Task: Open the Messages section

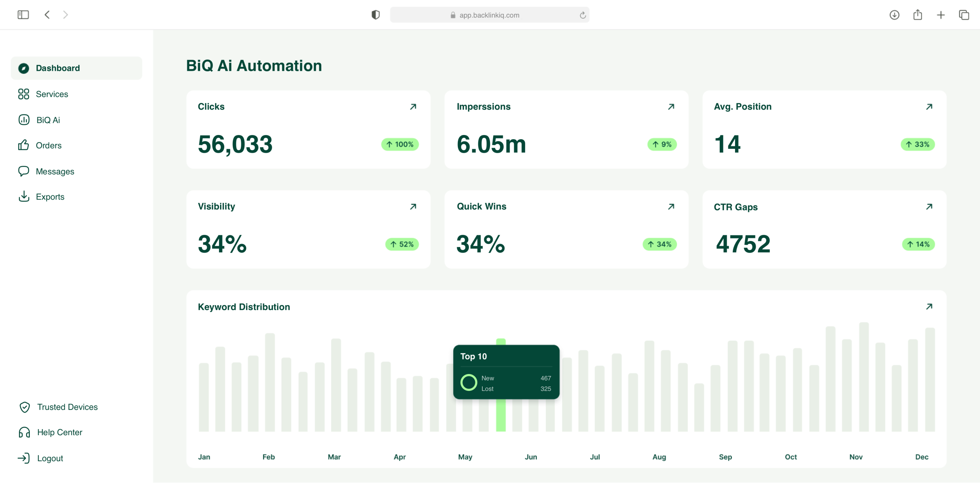Action: tap(55, 171)
